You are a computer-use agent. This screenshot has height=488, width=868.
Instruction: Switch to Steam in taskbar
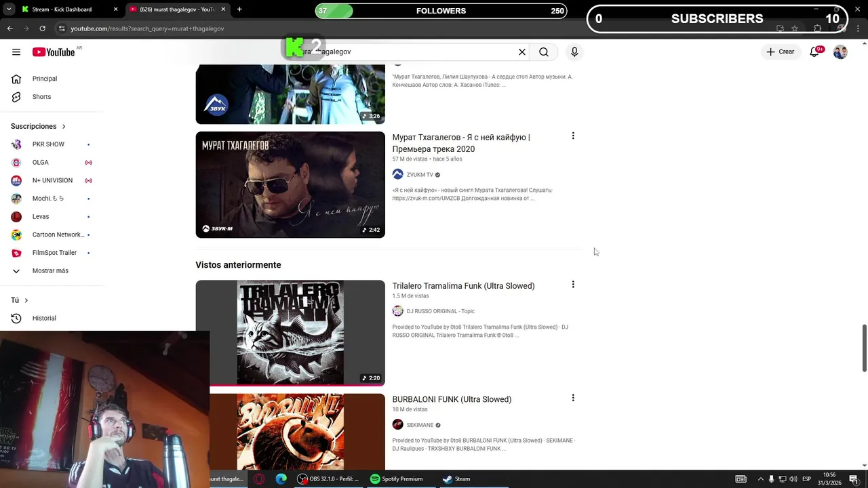tap(456, 479)
